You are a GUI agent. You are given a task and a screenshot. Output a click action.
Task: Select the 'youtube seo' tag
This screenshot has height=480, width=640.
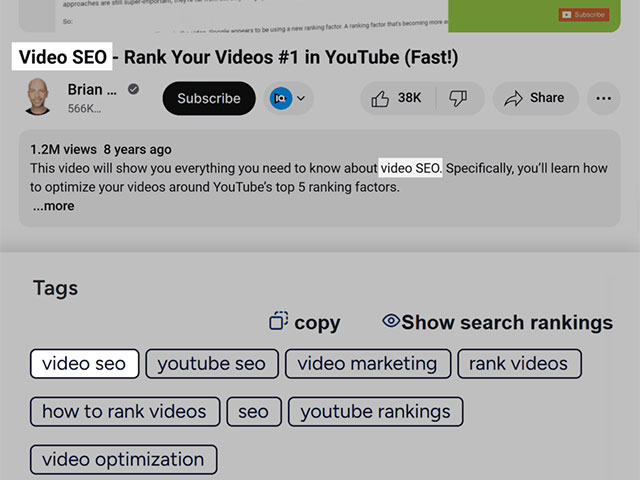point(212,364)
